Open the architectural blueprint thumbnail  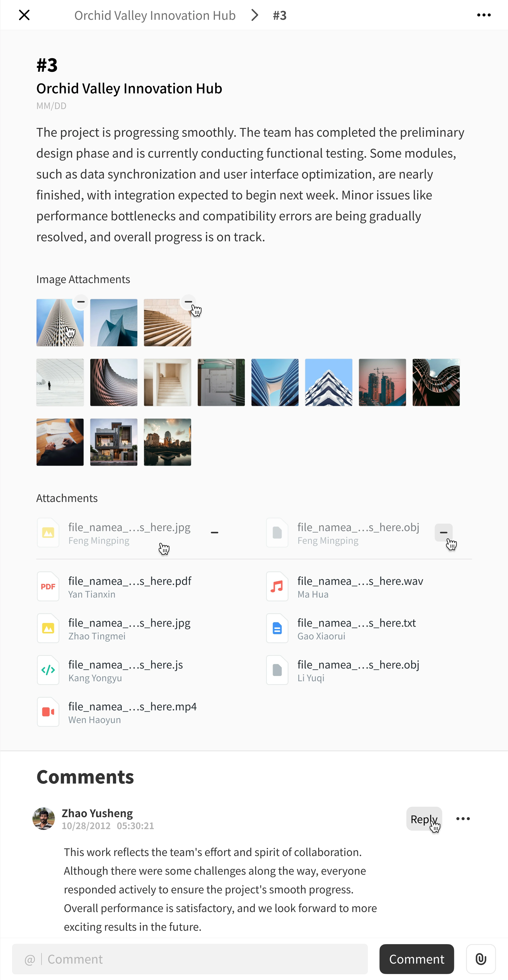click(x=221, y=382)
